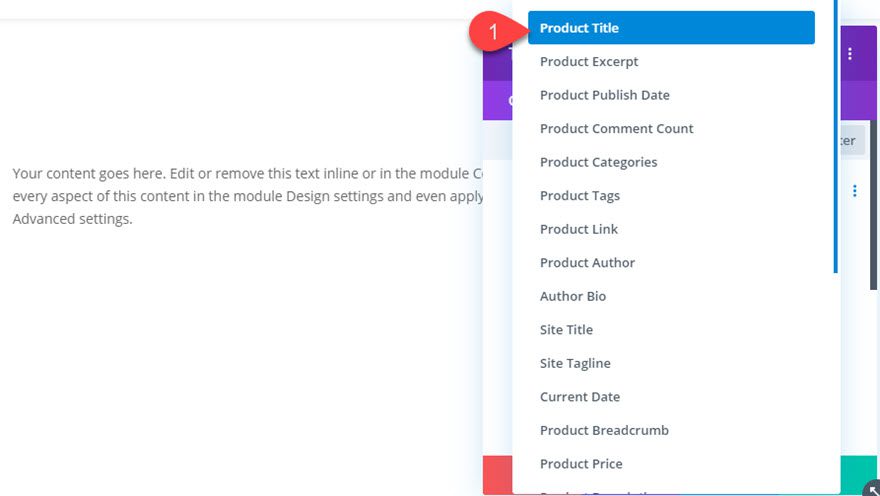The height and width of the screenshot is (496, 880).
Task: Click the resize arrow icon in the corner
Action: point(870,488)
